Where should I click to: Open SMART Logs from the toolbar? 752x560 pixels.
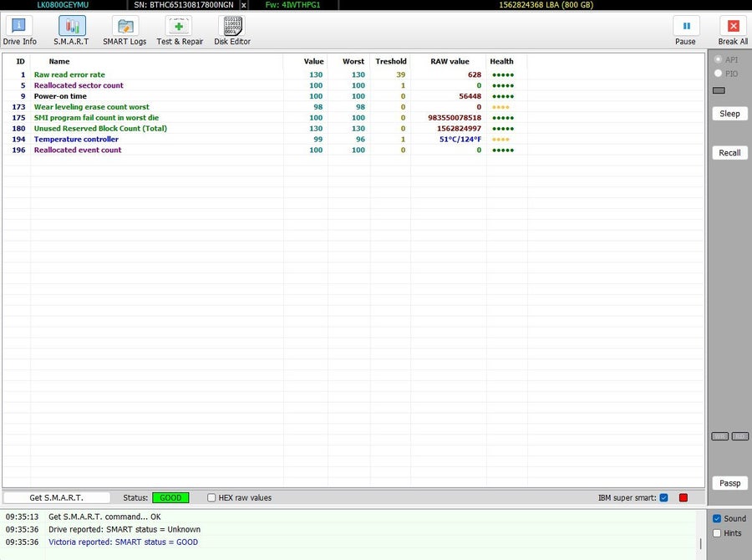124,30
